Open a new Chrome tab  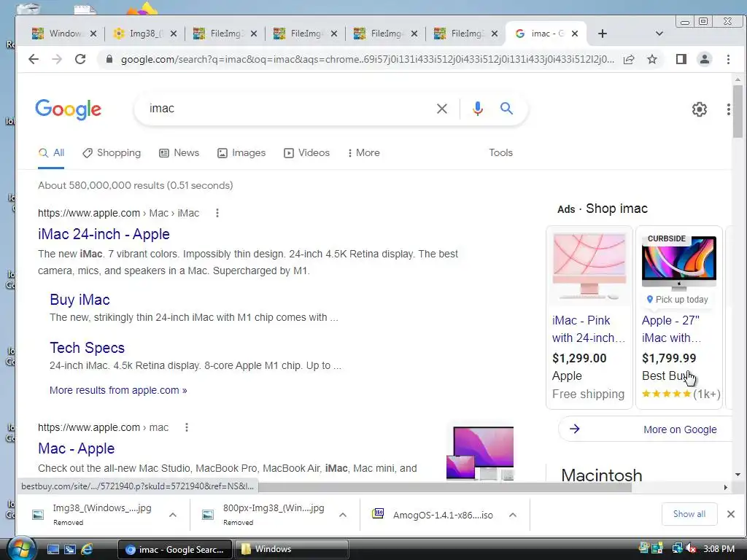click(602, 34)
